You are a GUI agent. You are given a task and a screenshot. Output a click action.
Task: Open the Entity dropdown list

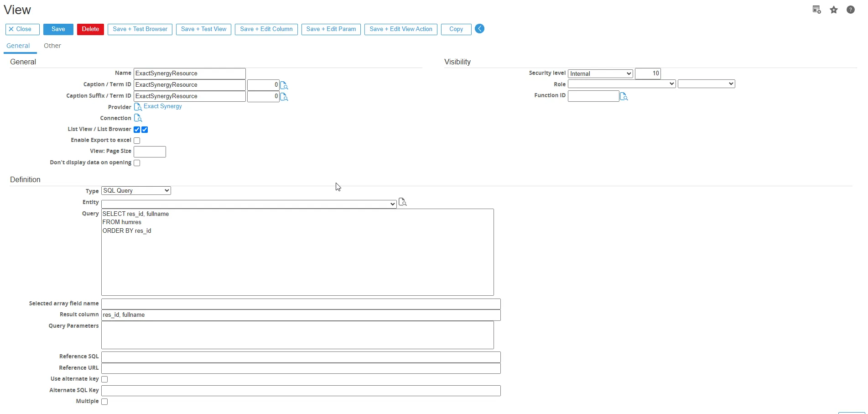tap(249, 204)
